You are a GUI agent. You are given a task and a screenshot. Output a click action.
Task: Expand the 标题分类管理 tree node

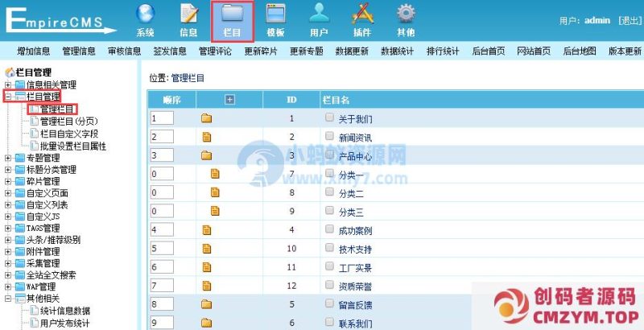(x=8, y=170)
